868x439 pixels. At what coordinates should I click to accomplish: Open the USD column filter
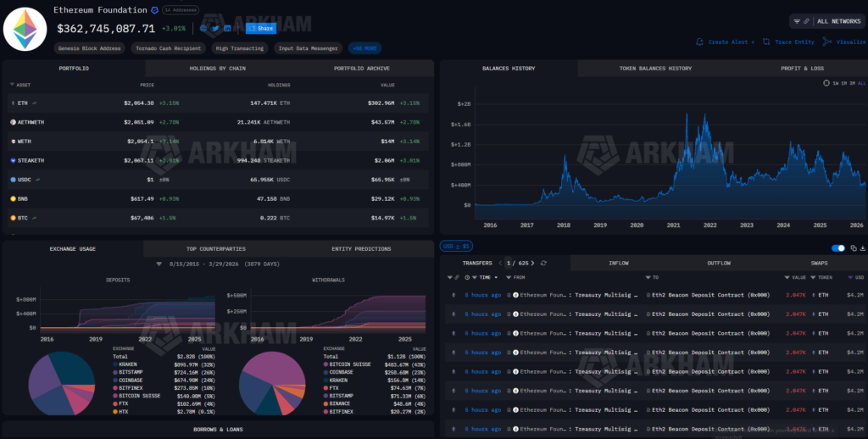point(851,277)
